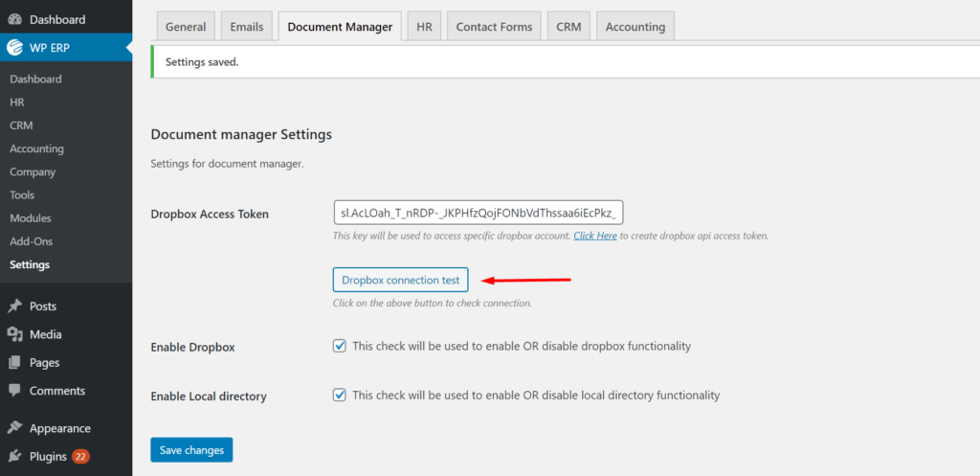Open the HR settings tab

click(424, 27)
